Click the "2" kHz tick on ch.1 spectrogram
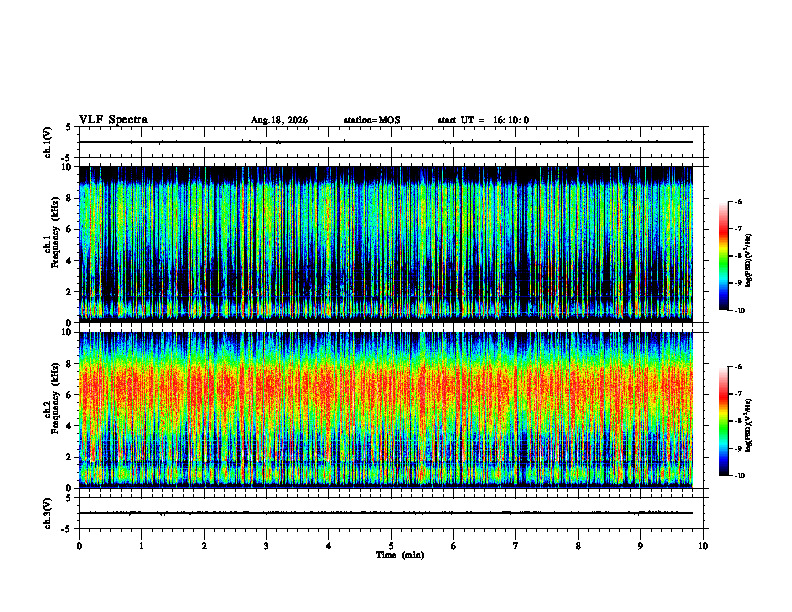The width and height of the screenshot is (792, 612). (x=69, y=291)
